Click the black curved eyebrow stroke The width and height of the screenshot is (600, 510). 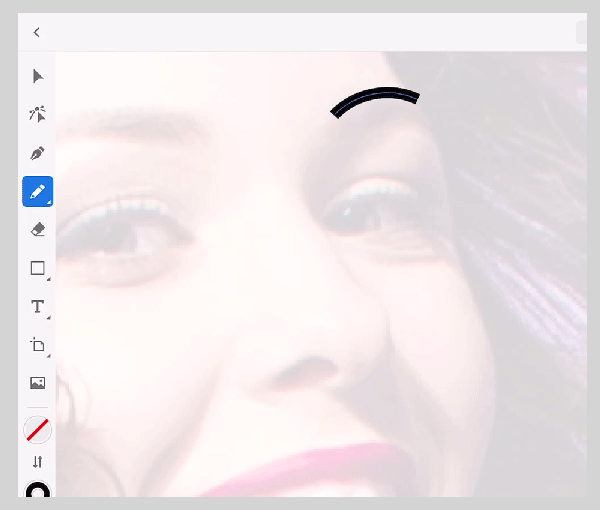375,95
